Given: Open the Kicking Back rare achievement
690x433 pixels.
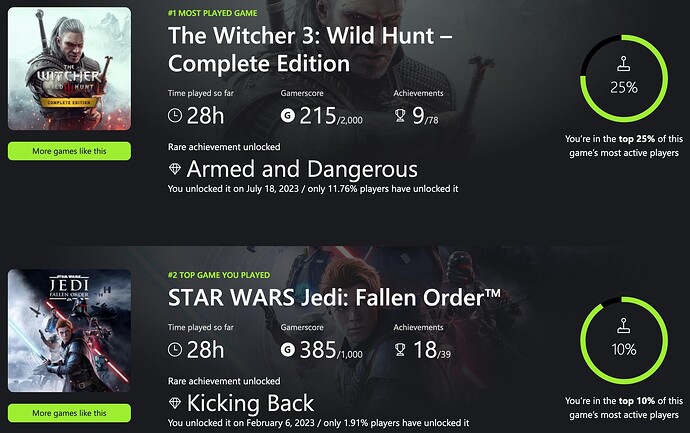Looking at the screenshot, I should [x=250, y=403].
